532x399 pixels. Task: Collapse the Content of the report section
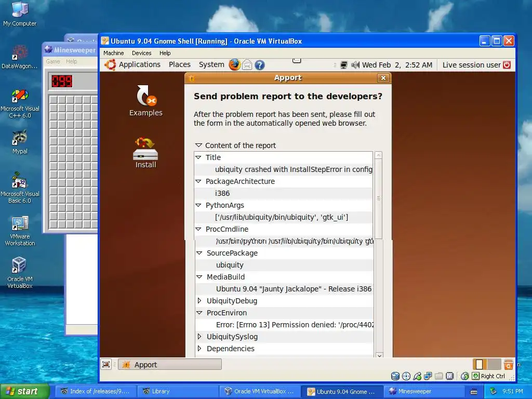pos(198,145)
